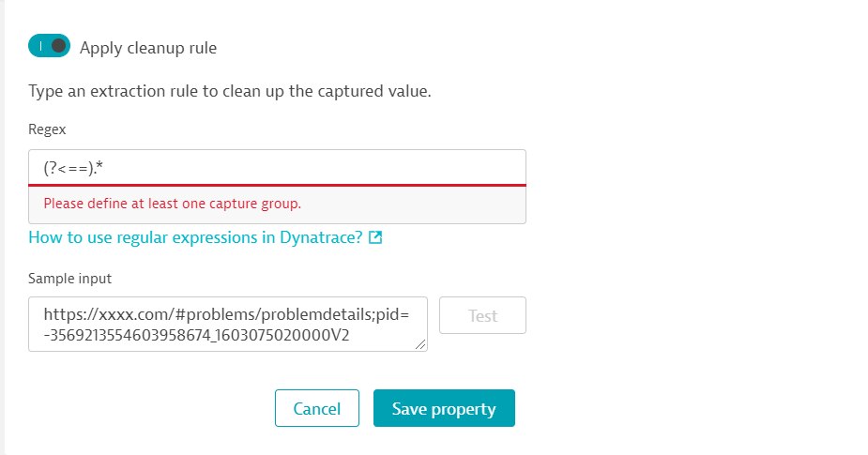Click the 'Type an extraction rule' description text
Screen dimensions: 868x455
click(230, 91)
